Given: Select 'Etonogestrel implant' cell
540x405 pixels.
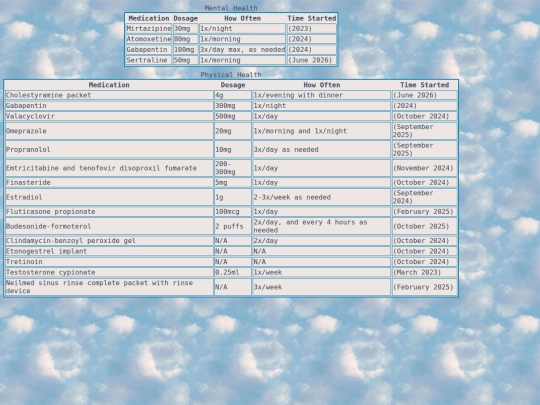Looking at the screenshot, I should [x=109, y=251].
